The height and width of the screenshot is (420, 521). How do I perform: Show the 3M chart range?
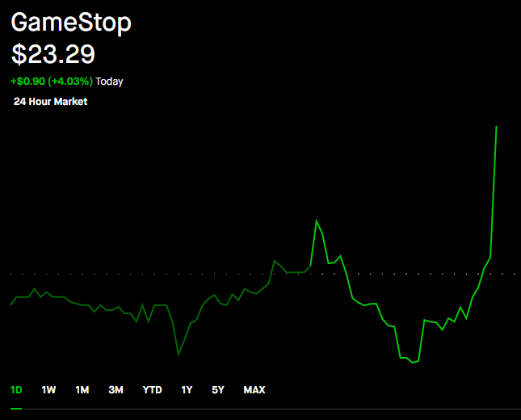pos(116,390)
